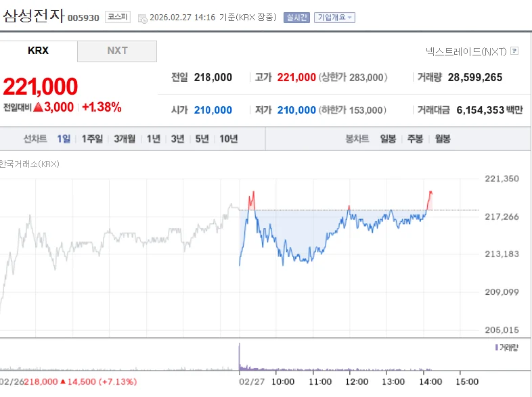Open the 일봉 daily candle chart

tap(388, 139)
